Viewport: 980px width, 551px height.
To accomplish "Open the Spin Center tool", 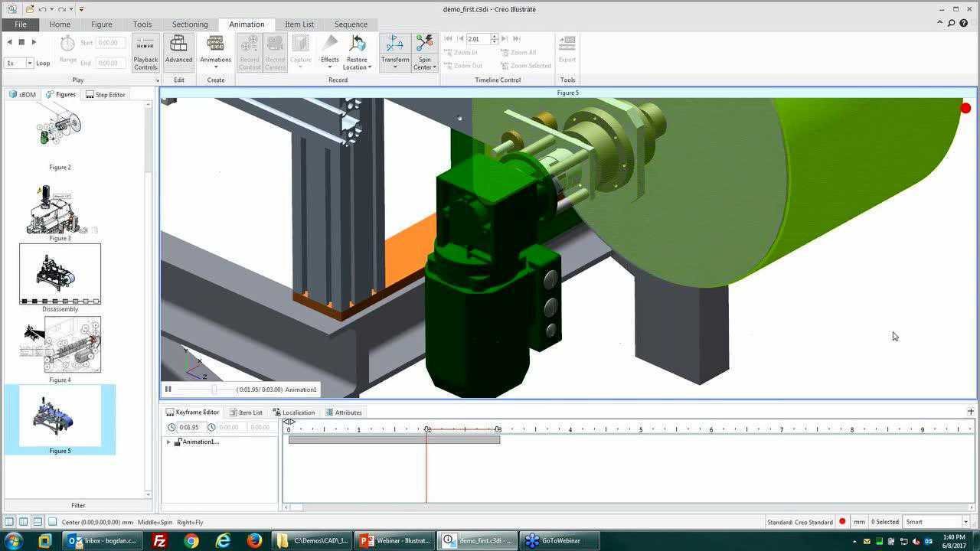I will point(424,50).
